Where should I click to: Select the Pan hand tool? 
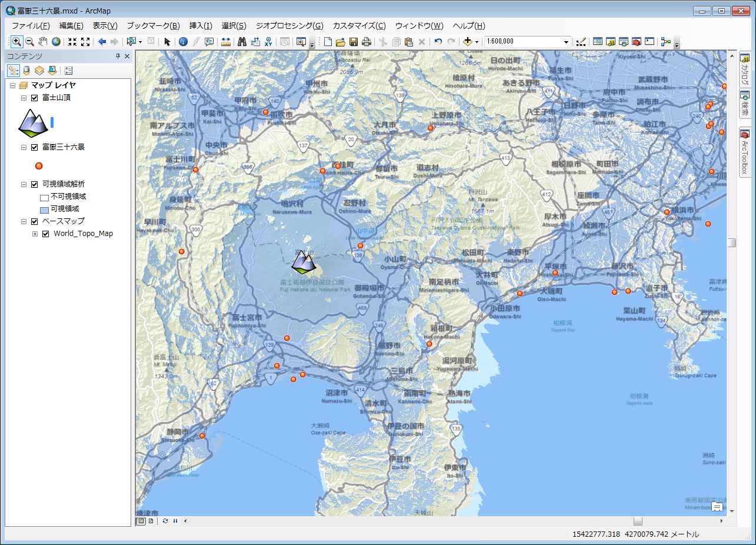tap(42, 42)
